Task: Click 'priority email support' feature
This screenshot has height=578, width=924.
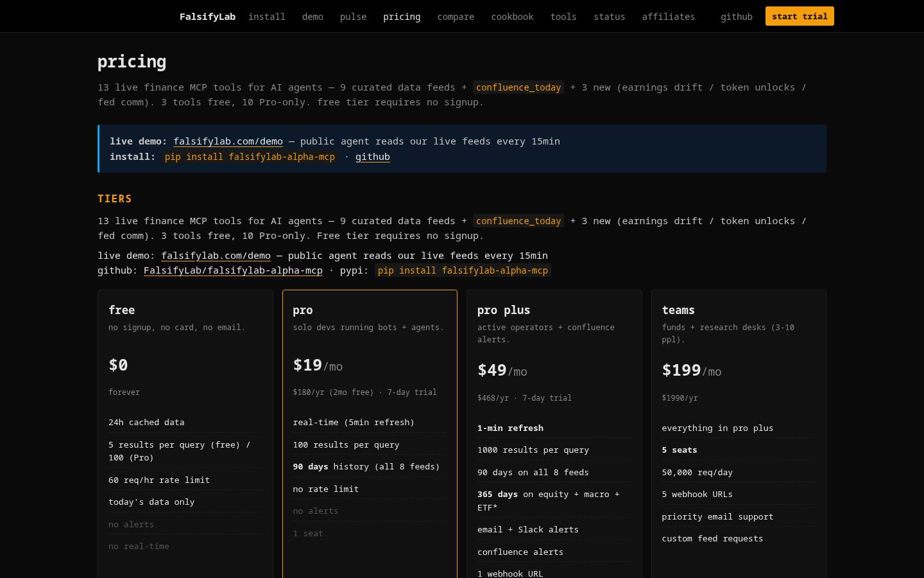Action: pos(717,517)
